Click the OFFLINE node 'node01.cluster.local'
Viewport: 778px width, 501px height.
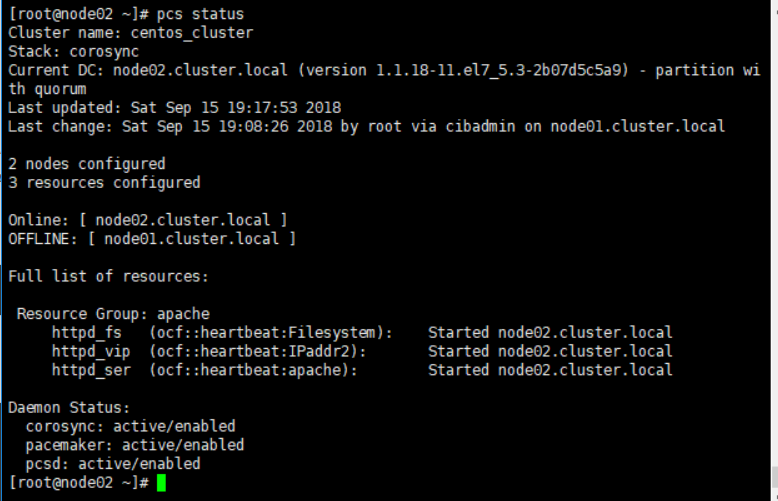[x=192, y=239]
